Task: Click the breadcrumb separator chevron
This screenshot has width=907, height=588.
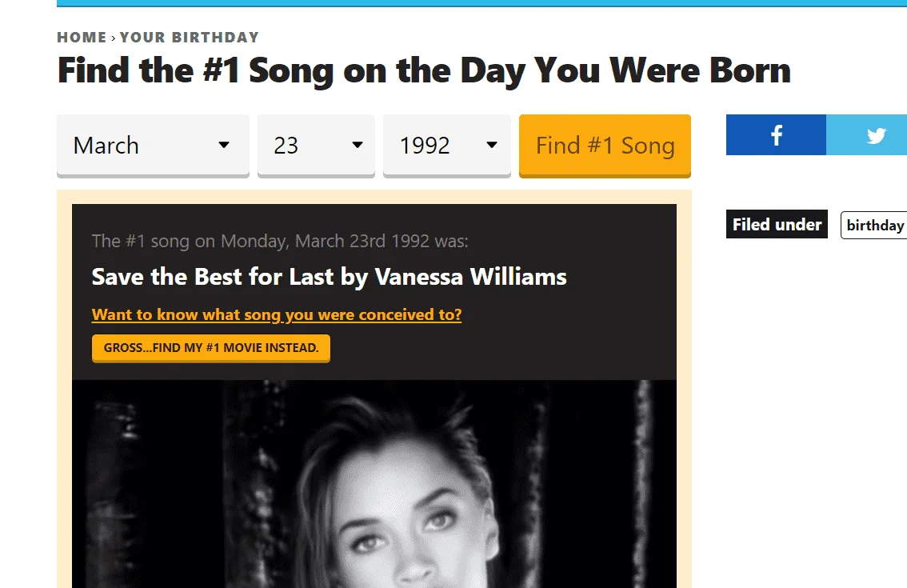Action: tap(114, 38)
